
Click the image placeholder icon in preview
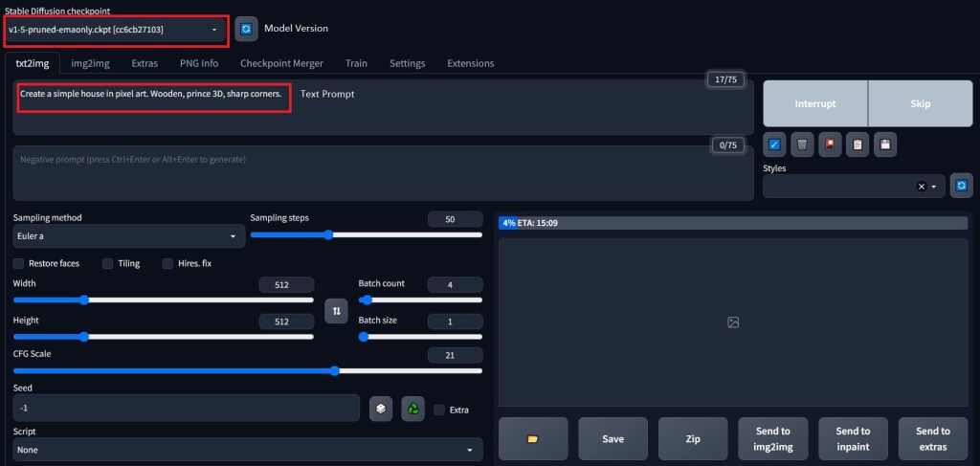click(x=733, y=322)
